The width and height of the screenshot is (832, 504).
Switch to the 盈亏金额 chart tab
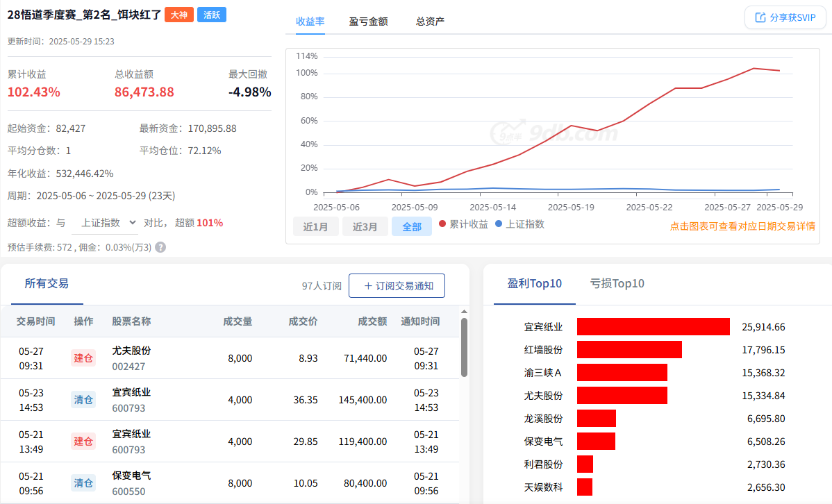click(x=368, y=22)
